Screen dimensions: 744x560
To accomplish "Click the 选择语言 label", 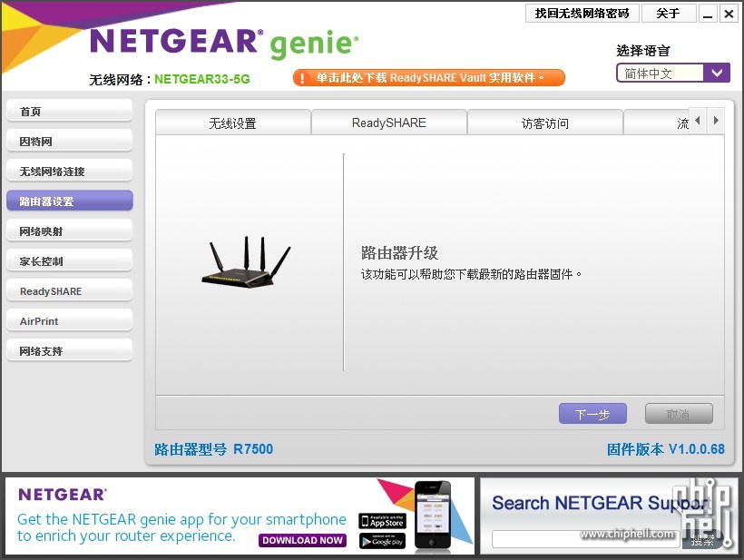I will click(643, 51).
